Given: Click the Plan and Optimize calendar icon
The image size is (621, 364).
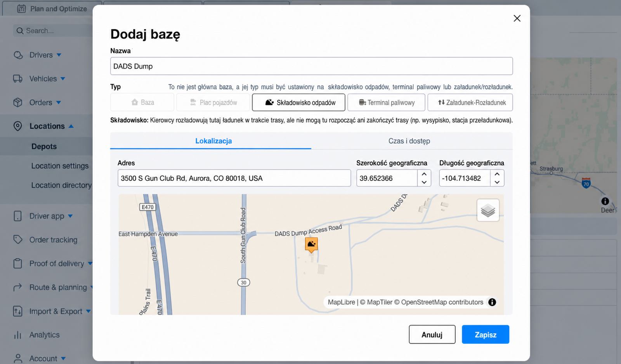Looking at the screenshot, I should [22, 9].
